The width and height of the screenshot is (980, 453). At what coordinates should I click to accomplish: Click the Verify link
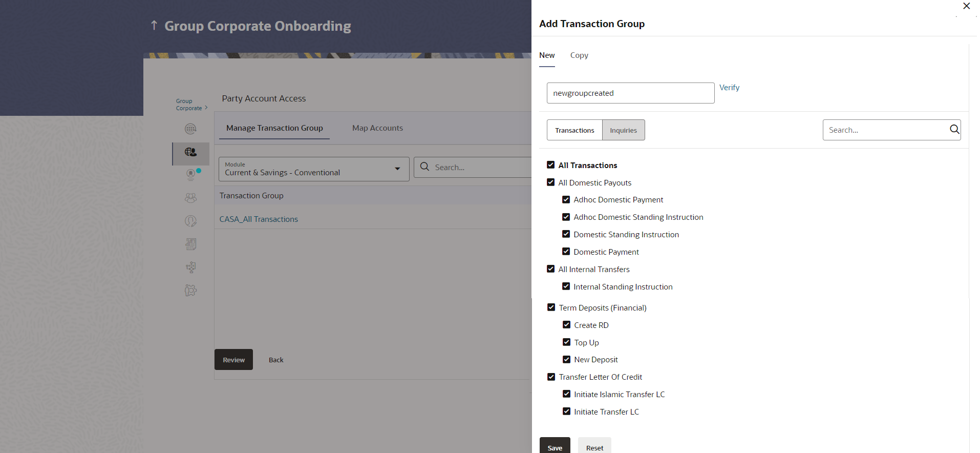click(x=729, y=88)
